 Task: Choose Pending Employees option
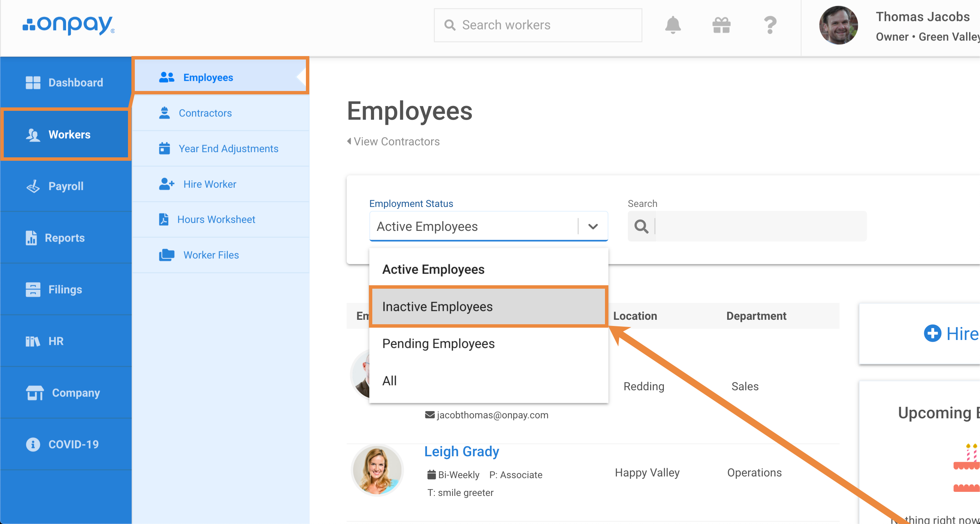tap(489, 344)
